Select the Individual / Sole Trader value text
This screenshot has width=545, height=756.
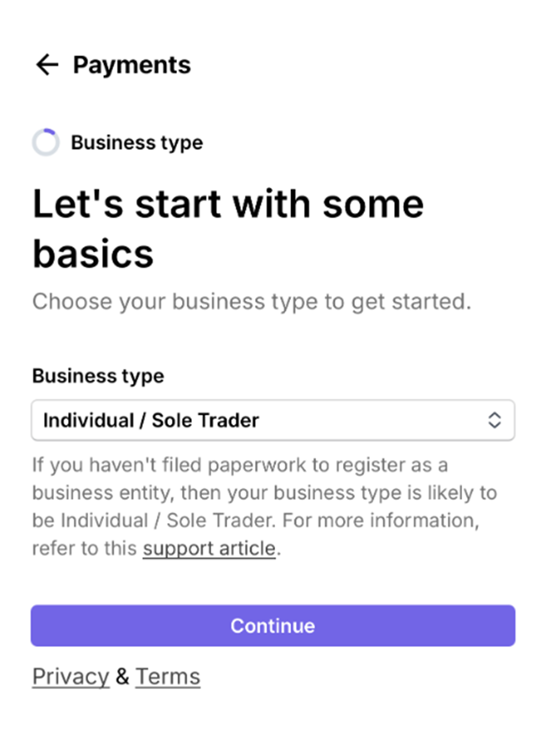click(151, 420)
